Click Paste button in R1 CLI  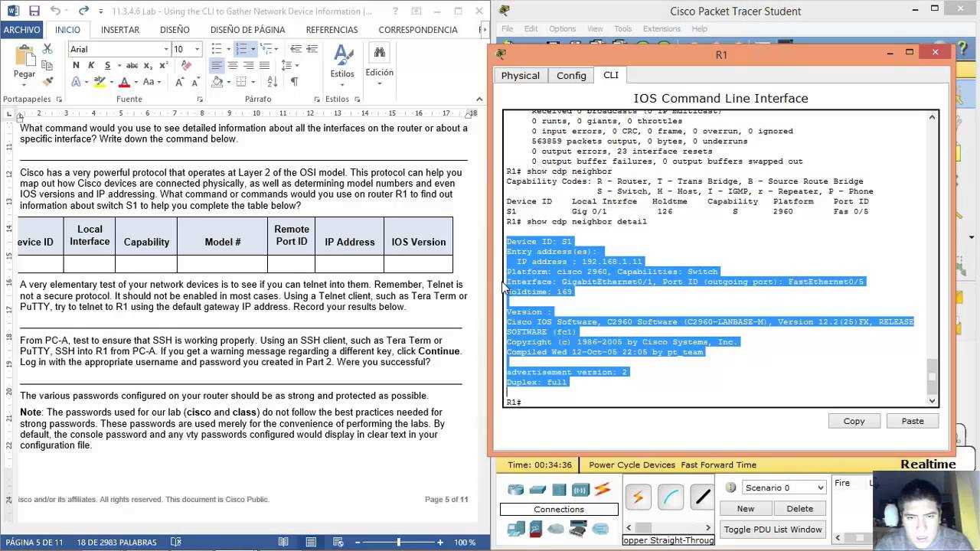click(913, 421)
